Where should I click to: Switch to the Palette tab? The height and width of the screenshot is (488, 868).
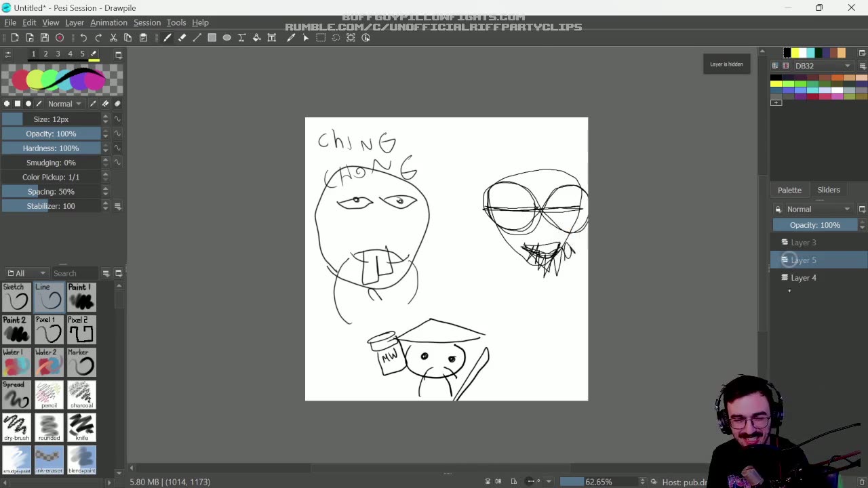pyautogui.click(x=789, y=190)
